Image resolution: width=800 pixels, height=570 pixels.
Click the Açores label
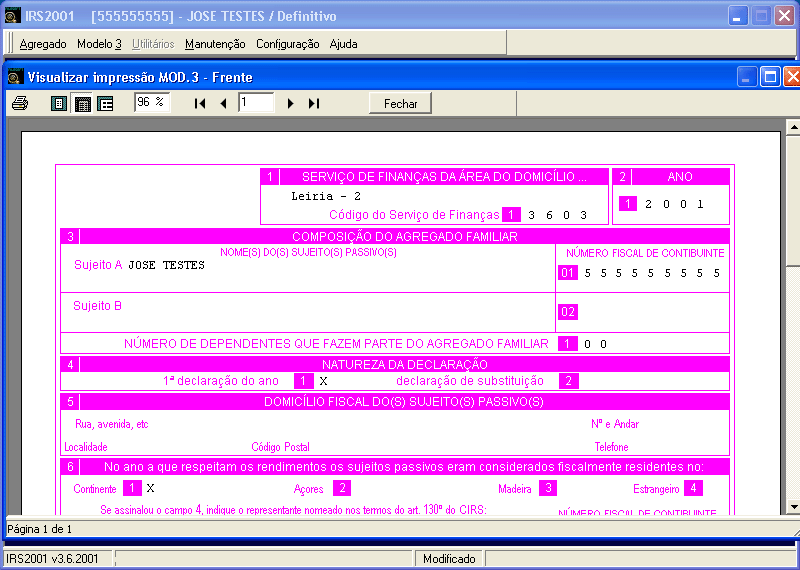(x=309, y=489)
